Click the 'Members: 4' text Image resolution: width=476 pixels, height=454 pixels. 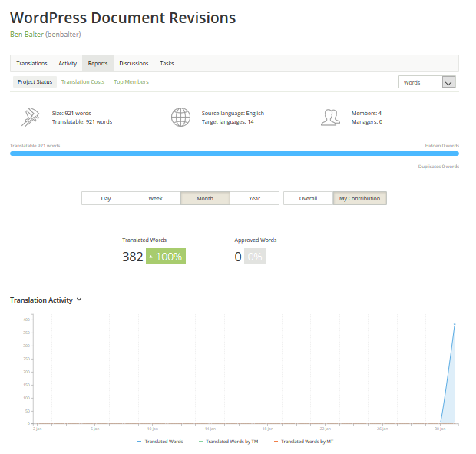[366, 113]
